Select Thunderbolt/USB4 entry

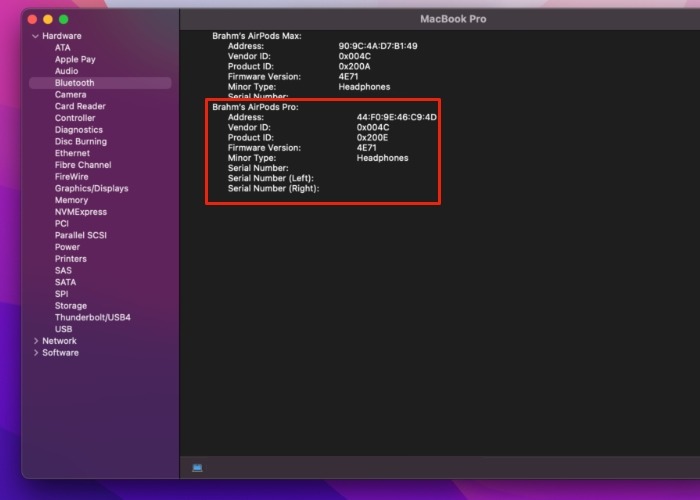point(92,317)
